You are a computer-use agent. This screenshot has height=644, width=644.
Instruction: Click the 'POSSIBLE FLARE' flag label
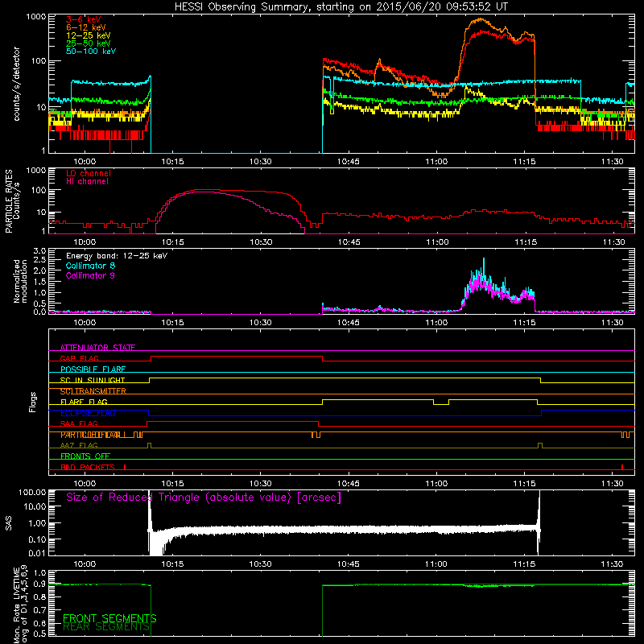click(x=93, y=369)
